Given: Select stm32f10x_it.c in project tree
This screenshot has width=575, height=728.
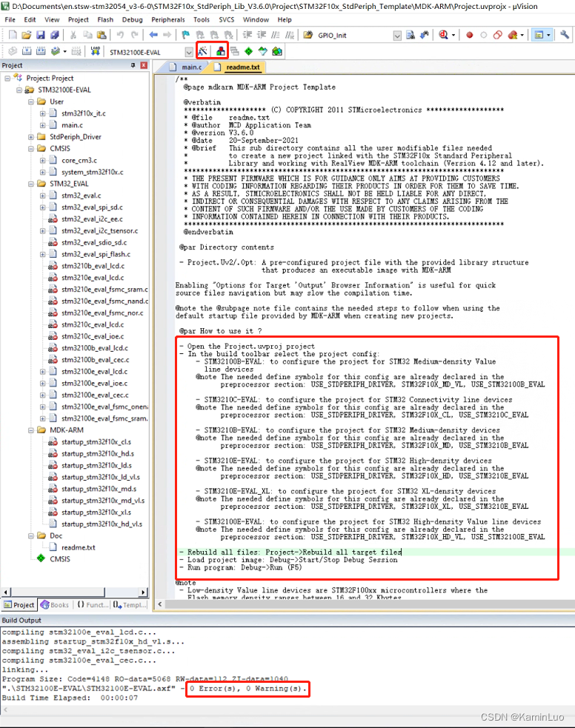Looking at the screenshot, I should click(84, 113).
